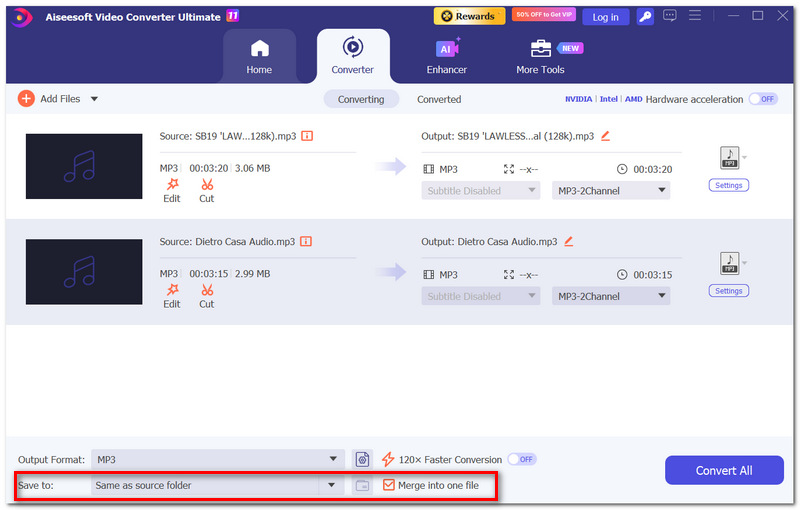Viewport: 800px width, 510px height.
Task: Click the version 11 badge
Action: (233, 16)
